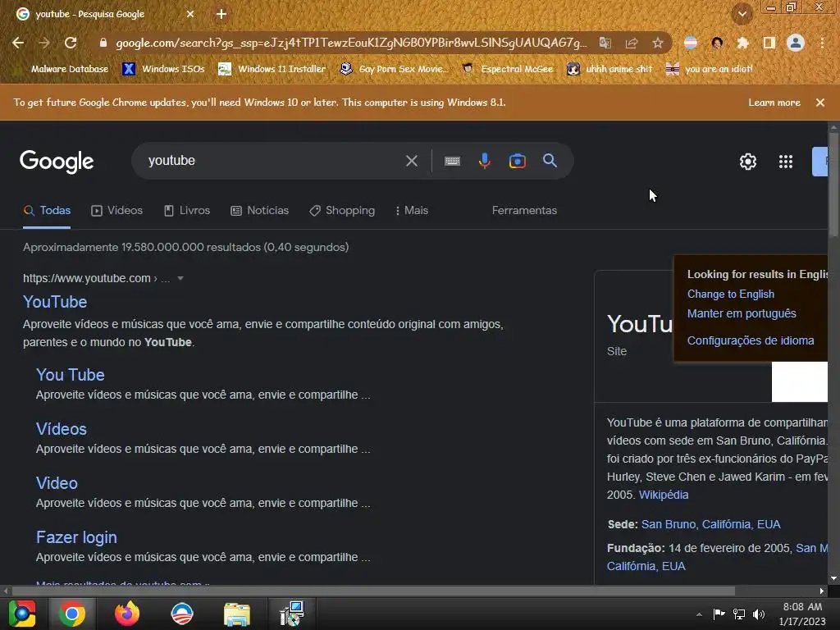This screenshot has height=630, width=840.
Task: Open File Explorer from the taskbar
Action: point(237,614)
